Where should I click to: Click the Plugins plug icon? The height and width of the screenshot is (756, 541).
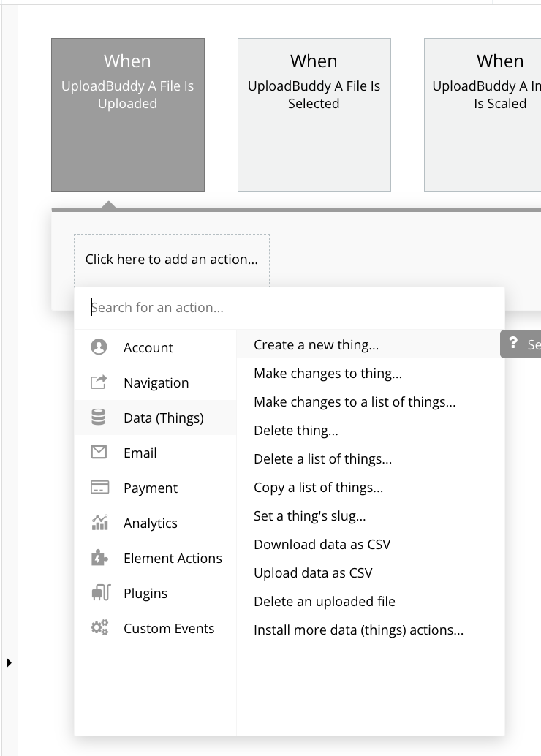coord(101,592)
